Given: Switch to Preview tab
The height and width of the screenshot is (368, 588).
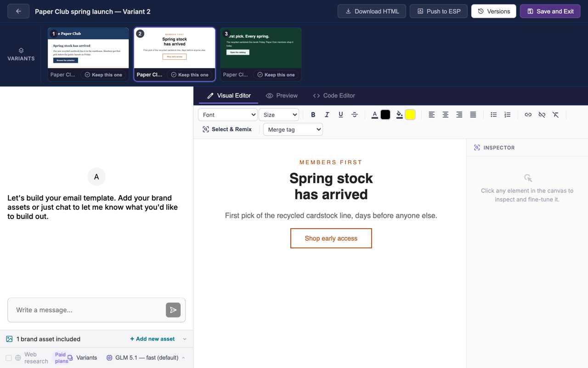Looking at the screenshot, I should (282, 96).
